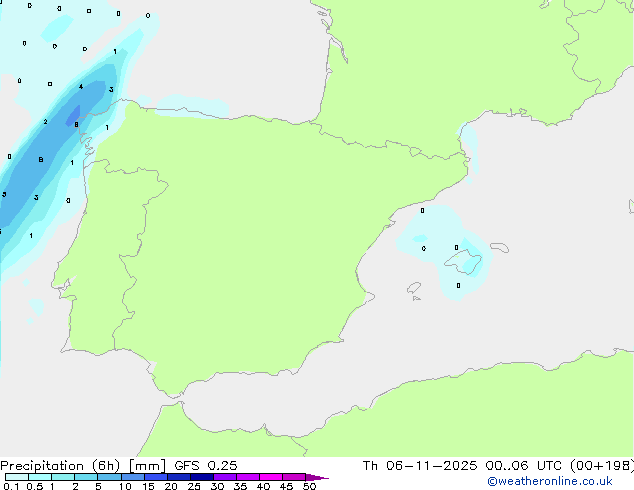Click the 0.5 to 1 mm legend swatch
Image resolution: width=634 pixels, height=490 pixels.
point(40,477)
